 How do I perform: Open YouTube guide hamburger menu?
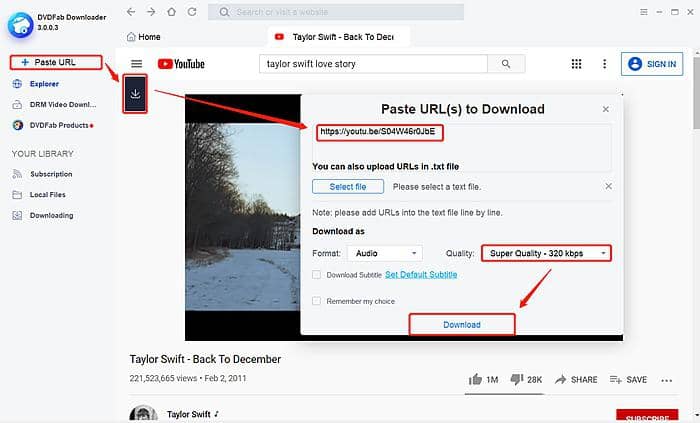point(137,64)
